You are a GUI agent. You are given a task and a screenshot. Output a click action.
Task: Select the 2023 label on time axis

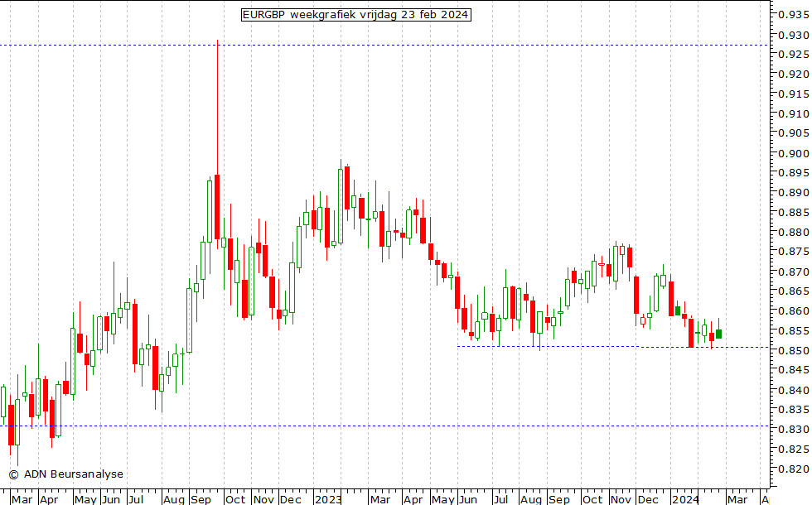328,499
